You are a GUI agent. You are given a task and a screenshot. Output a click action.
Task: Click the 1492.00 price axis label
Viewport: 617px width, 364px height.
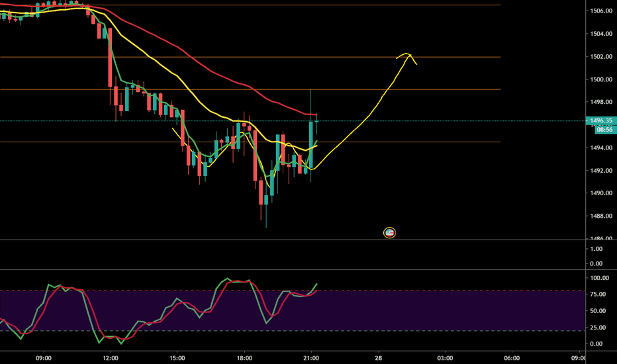(x=601, y=170)
